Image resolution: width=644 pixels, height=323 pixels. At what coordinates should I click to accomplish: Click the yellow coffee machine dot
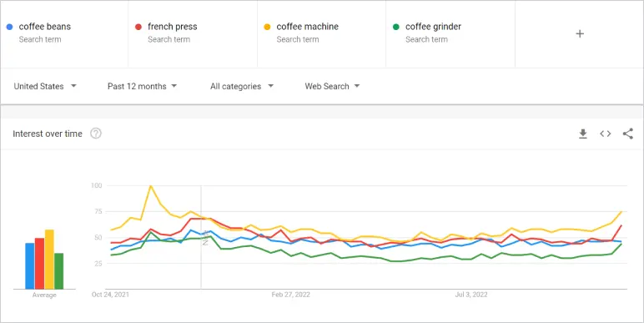268,27
